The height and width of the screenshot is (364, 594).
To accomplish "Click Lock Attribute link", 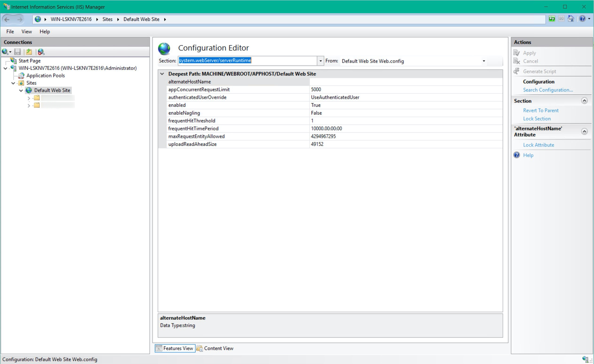I will coord(539,145).
